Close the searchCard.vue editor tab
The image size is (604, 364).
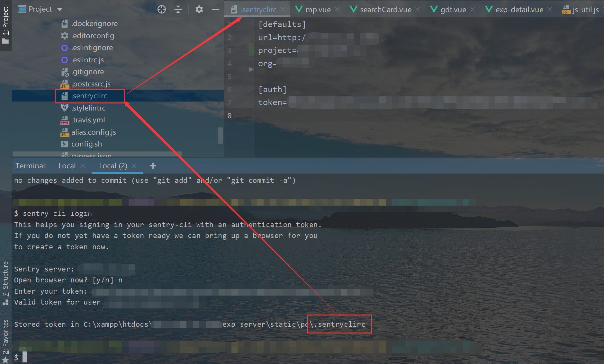point(418,10)
